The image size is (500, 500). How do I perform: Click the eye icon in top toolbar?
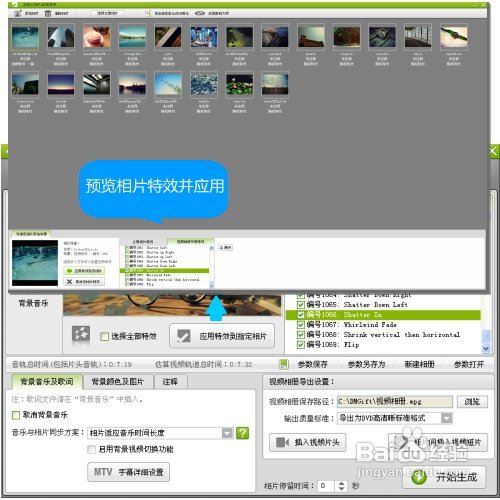(x=200, y=13)
